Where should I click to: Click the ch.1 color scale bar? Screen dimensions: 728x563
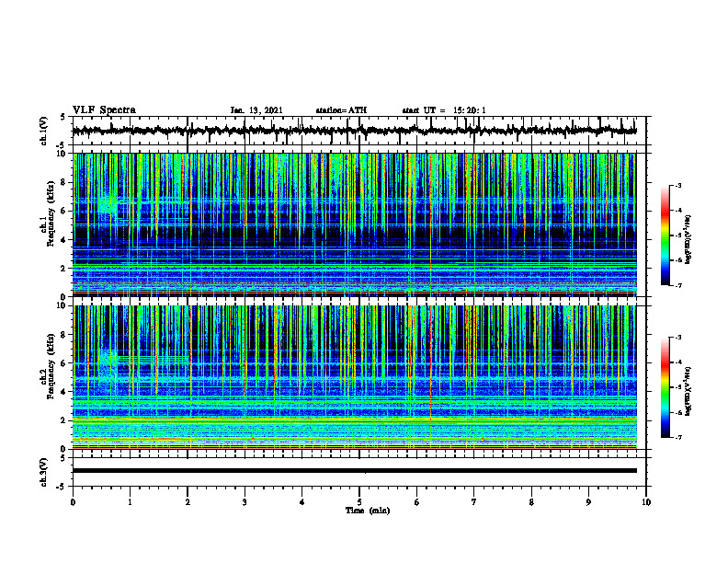click(x=665, y=236)
